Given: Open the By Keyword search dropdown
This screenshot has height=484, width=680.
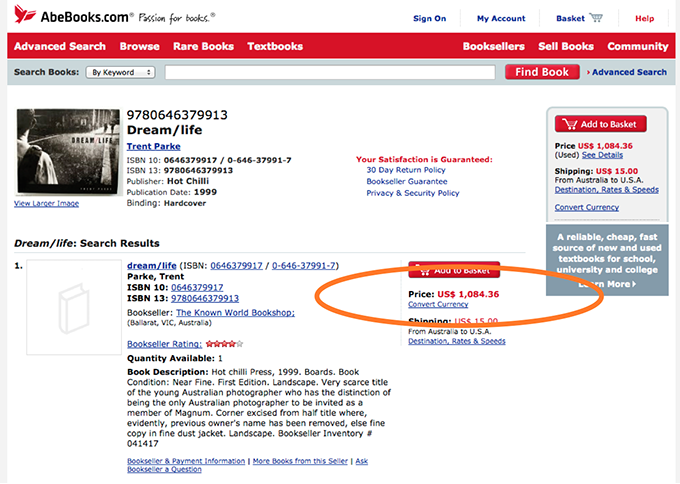Looking at the screenshot, I should (x=120, y=72).
